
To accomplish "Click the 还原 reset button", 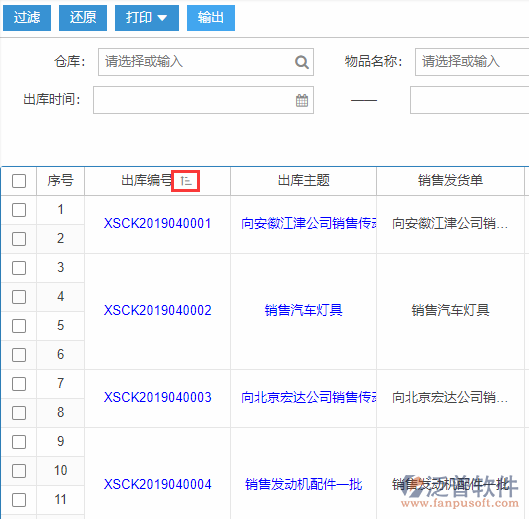I will click(83, 18).
